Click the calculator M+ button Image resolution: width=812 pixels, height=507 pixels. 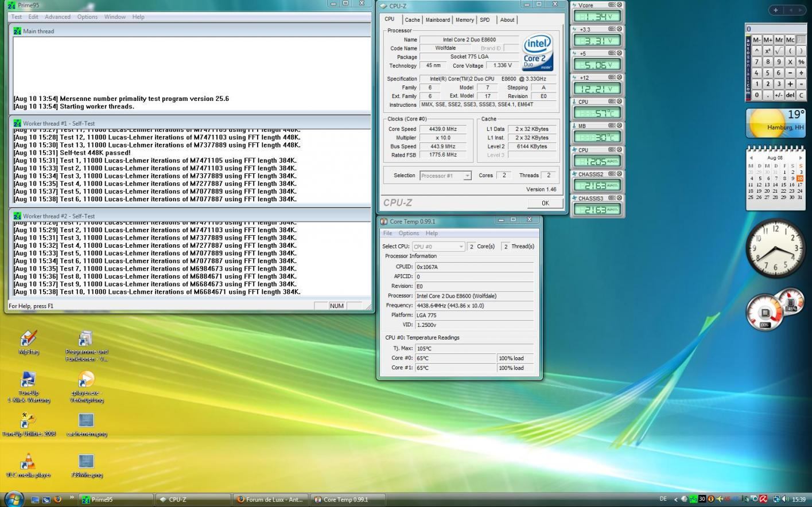click(768, 40)
